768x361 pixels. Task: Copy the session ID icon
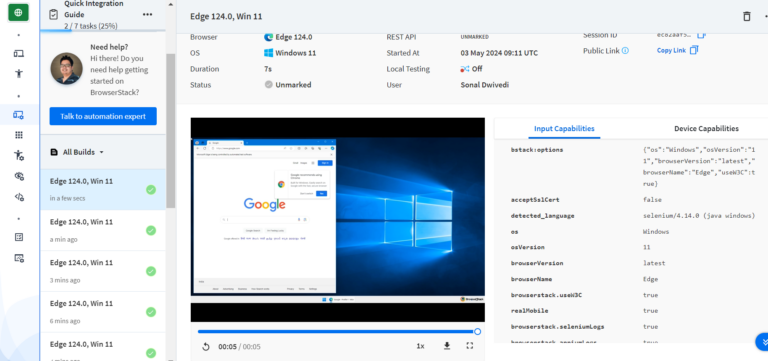[701, 35]
